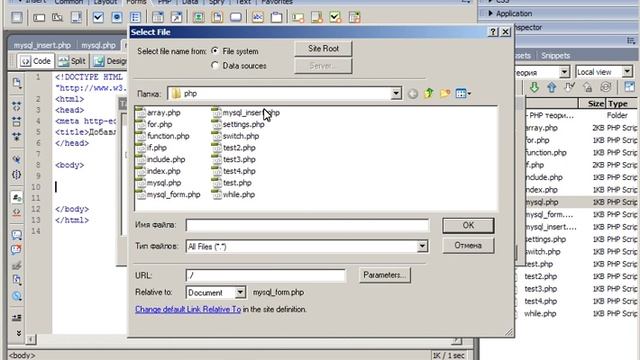The height and width of the screenshot is (360, 640).
Task: Insert a Checkbox form element from the toolbar
Action: pos(98,18)
